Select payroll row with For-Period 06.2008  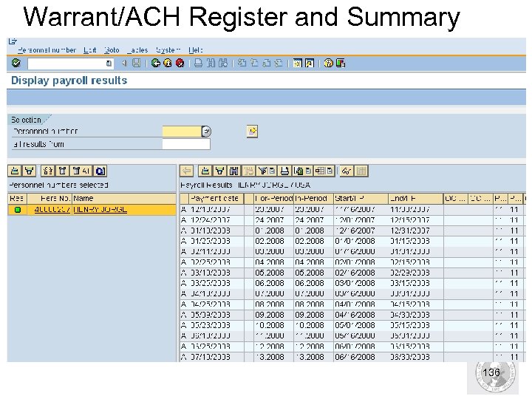click(353, 283)
